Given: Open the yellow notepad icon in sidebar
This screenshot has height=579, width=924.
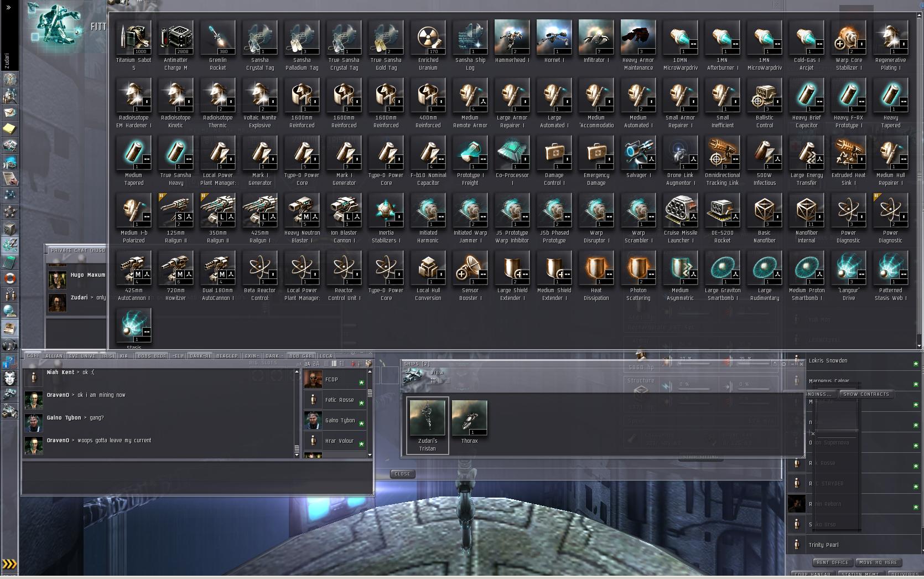Looking at the screenshot, I should (x=9, y=130).
